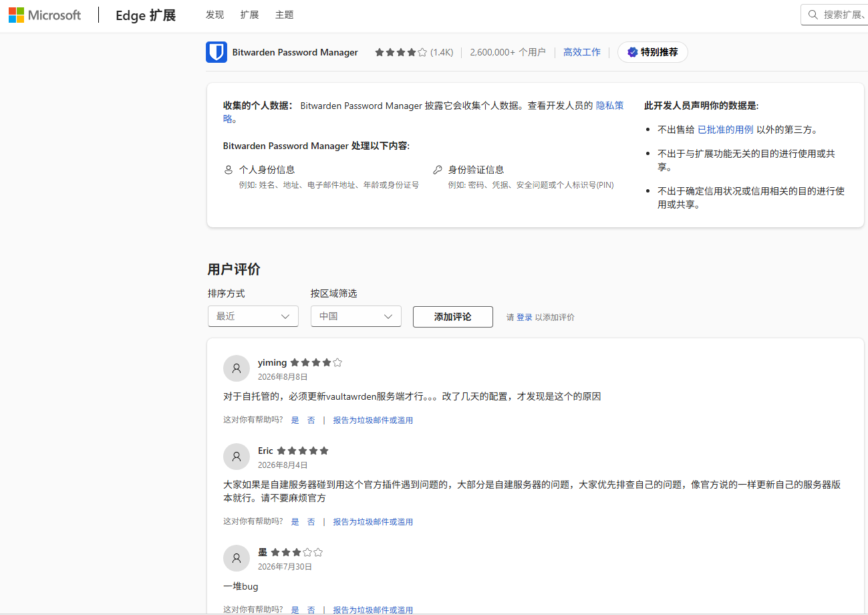Mark Eric's review helpful with 是
868x615 pixels.
(x=295, y=522)
